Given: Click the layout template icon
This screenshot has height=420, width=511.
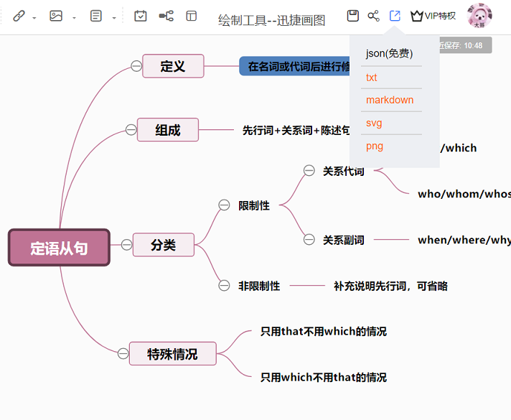Looking at the screenshot, I should point(192,16).
